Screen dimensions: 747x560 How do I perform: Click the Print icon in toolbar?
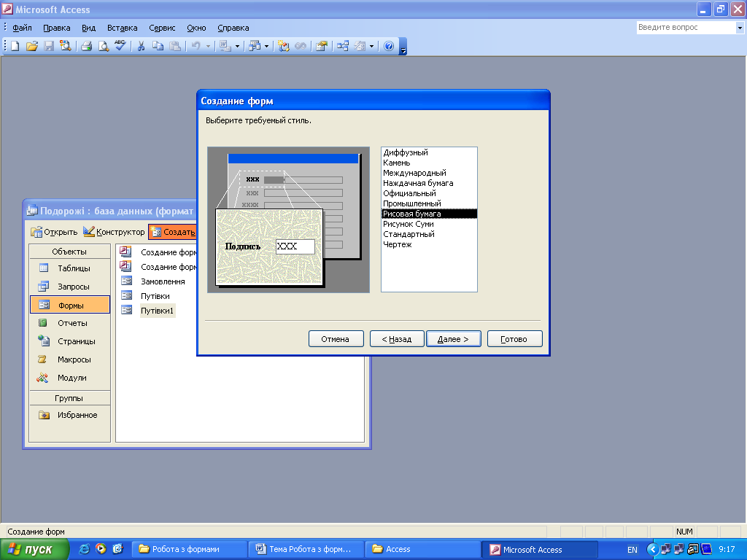[x=86, y=46]
